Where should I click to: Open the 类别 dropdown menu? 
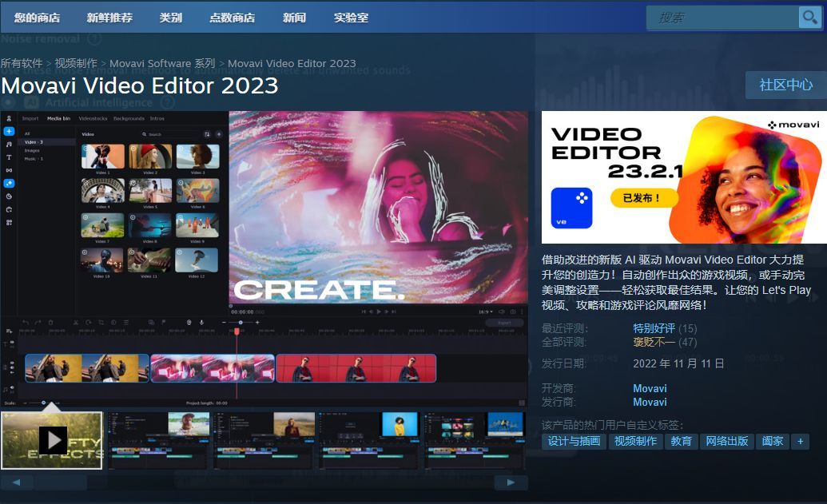pos(170,18)
